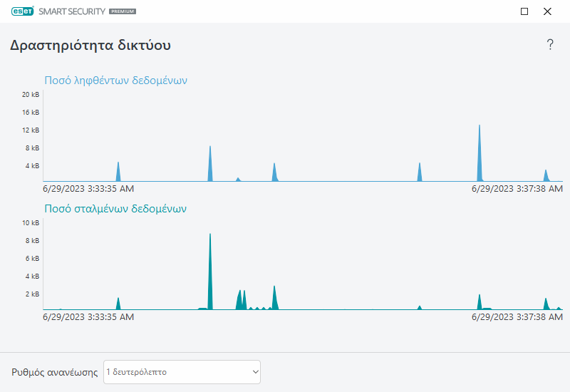
Task: Click the Ποσό ληφθέντων δεδομένων chart title
Action: [x=115, y=80]
